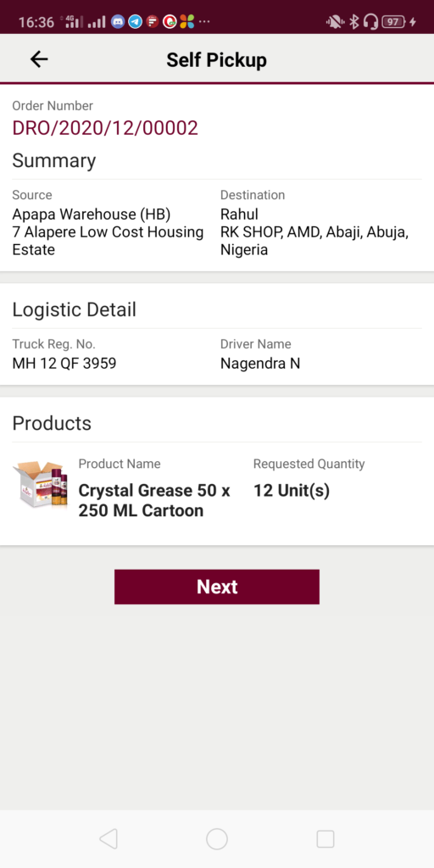This screenshot has height=868, width=434.
Task: Tap the Telegram notification icon
Action: pyautogui.click(x=135, y=21)
